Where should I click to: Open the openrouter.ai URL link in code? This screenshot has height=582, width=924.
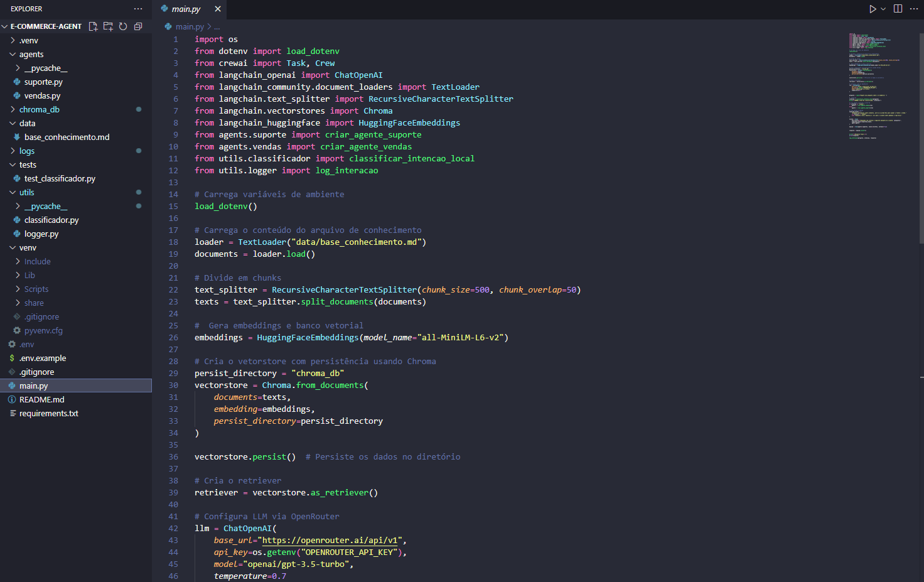click(x=330, y=540)
